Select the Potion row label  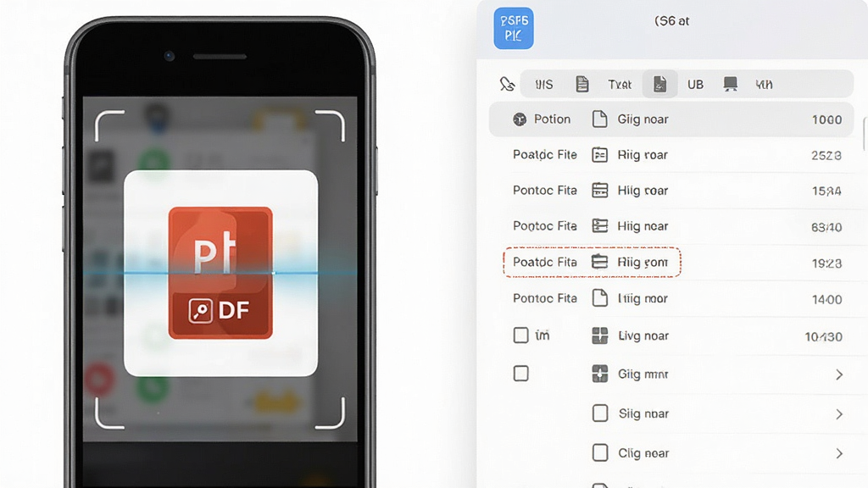click(552, 119)
